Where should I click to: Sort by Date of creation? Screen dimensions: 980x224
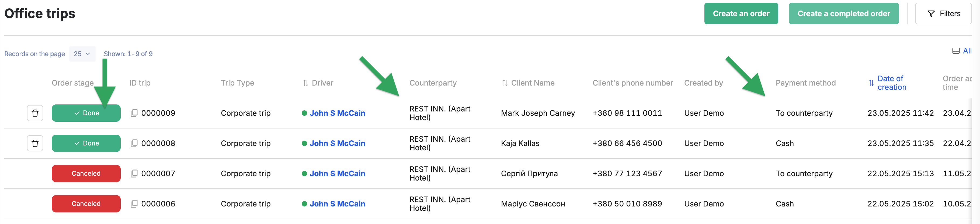[x=887, y=83]
